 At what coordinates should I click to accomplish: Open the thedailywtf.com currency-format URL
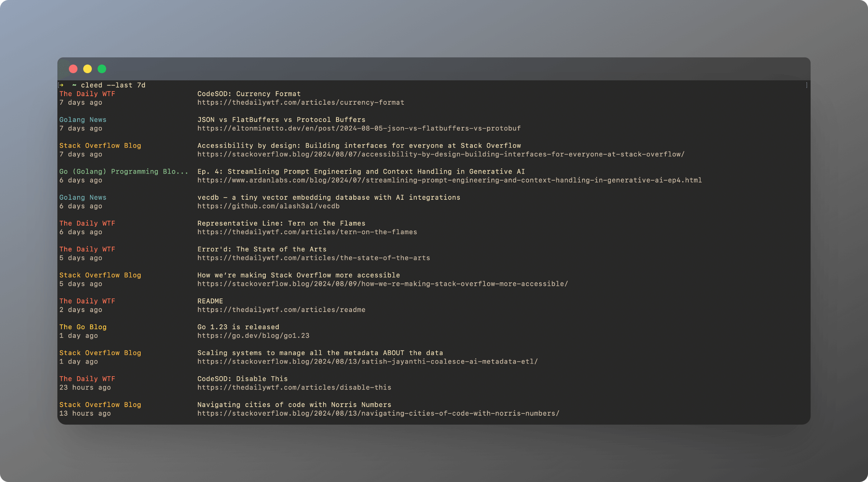click(x=301, y=103)
